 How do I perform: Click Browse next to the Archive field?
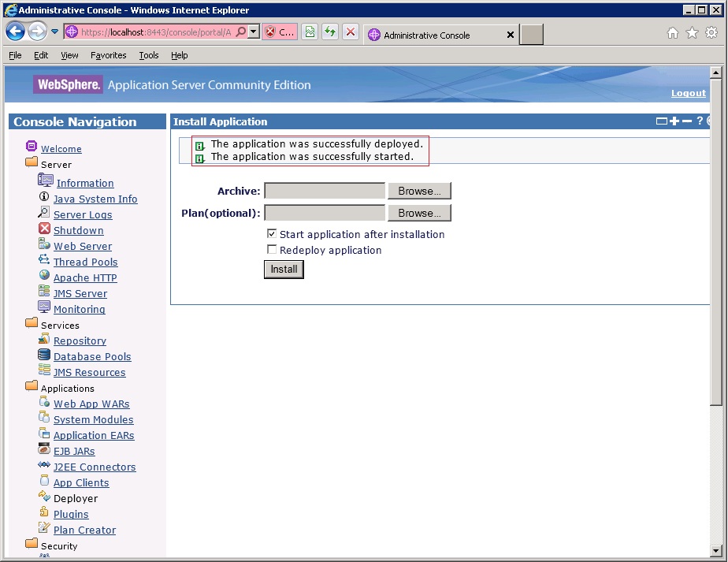click(x=419, y=191)
